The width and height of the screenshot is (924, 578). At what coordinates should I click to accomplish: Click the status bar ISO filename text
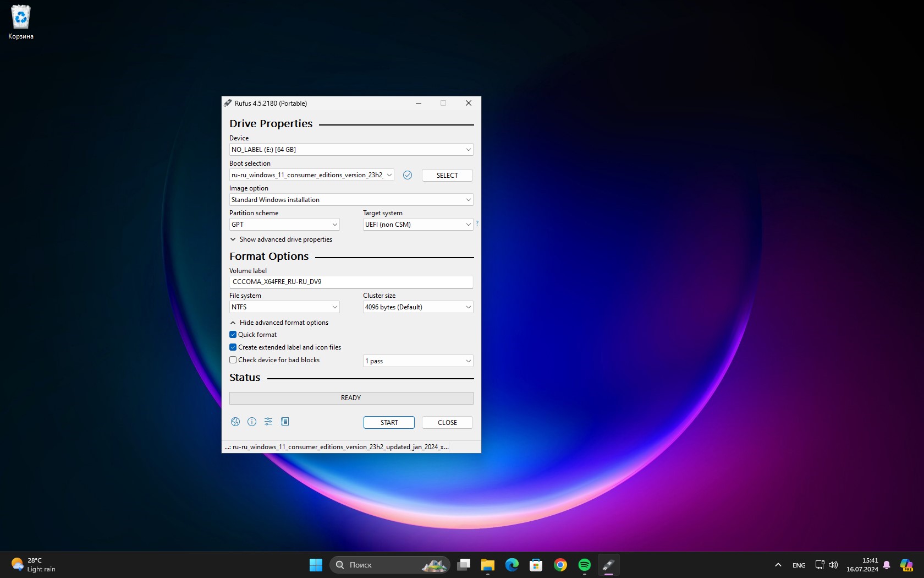point(336,447)
